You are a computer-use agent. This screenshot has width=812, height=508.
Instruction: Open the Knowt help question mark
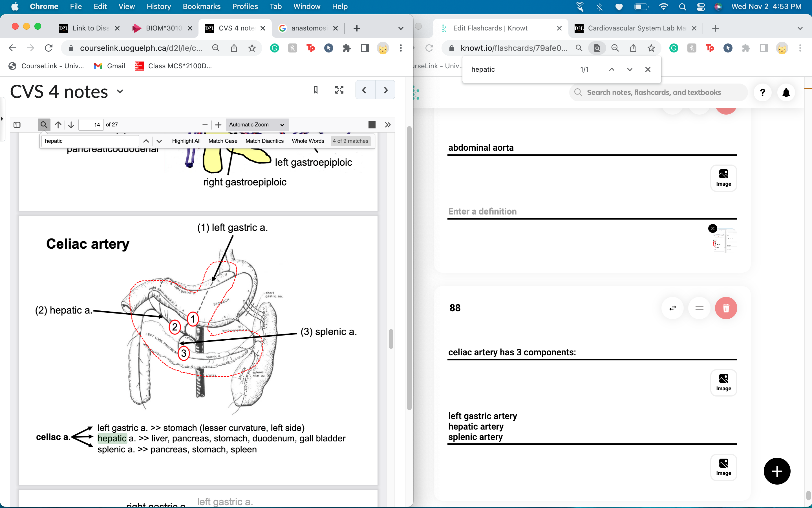point(762,92)
